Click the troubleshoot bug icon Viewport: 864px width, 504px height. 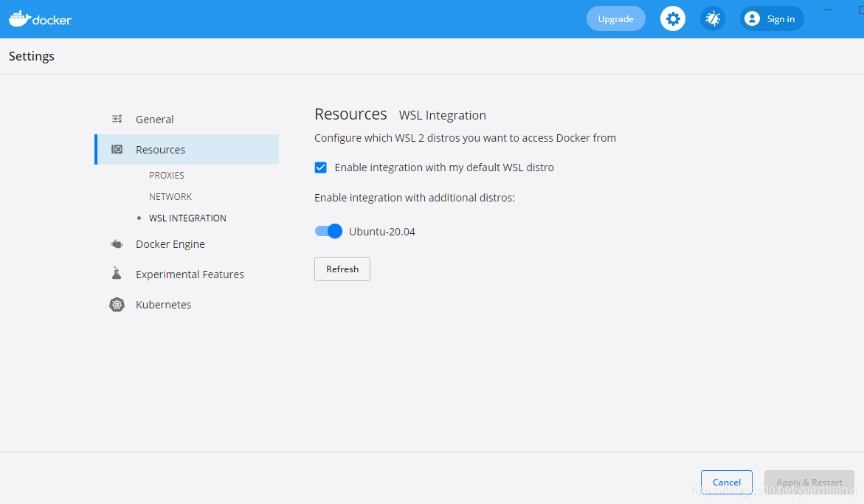(x=712, y=18)
